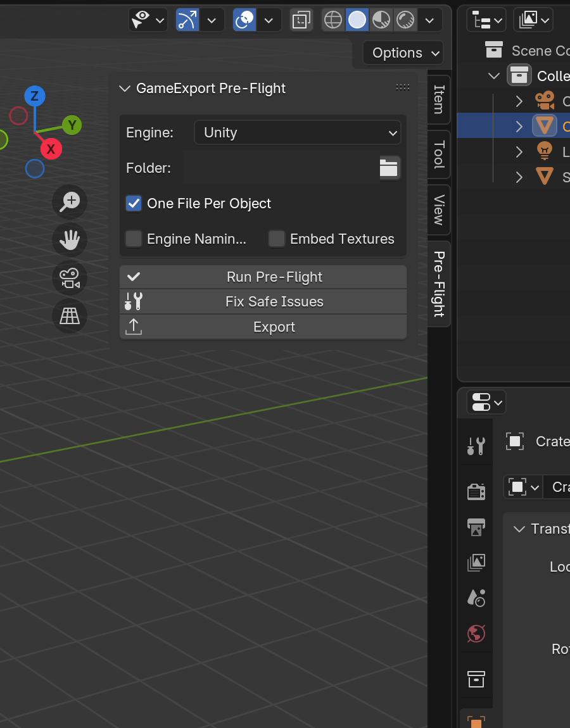Expand the selected mesh object row
Viewport: 570px width, 728px height.
click(x=519, y=126)
